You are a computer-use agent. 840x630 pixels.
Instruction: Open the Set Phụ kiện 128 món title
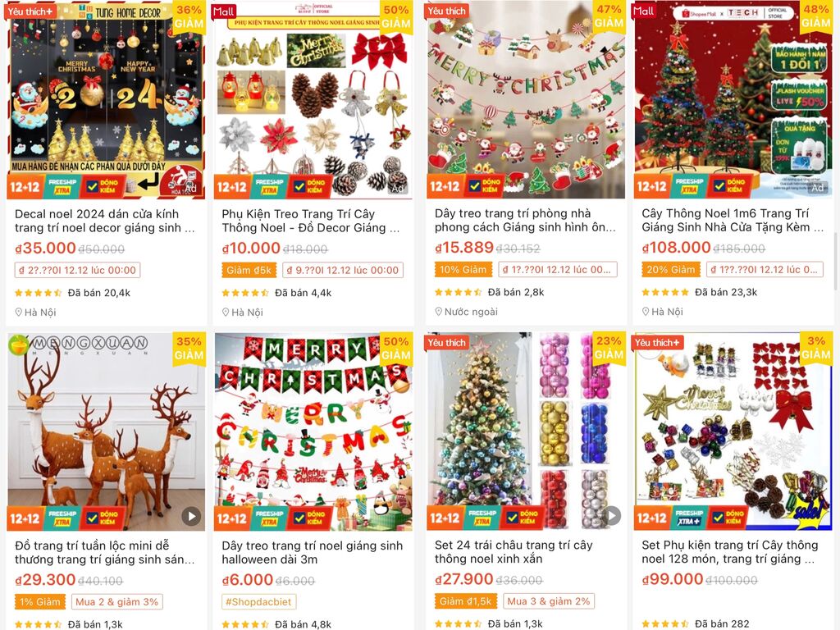coord(729,552)
